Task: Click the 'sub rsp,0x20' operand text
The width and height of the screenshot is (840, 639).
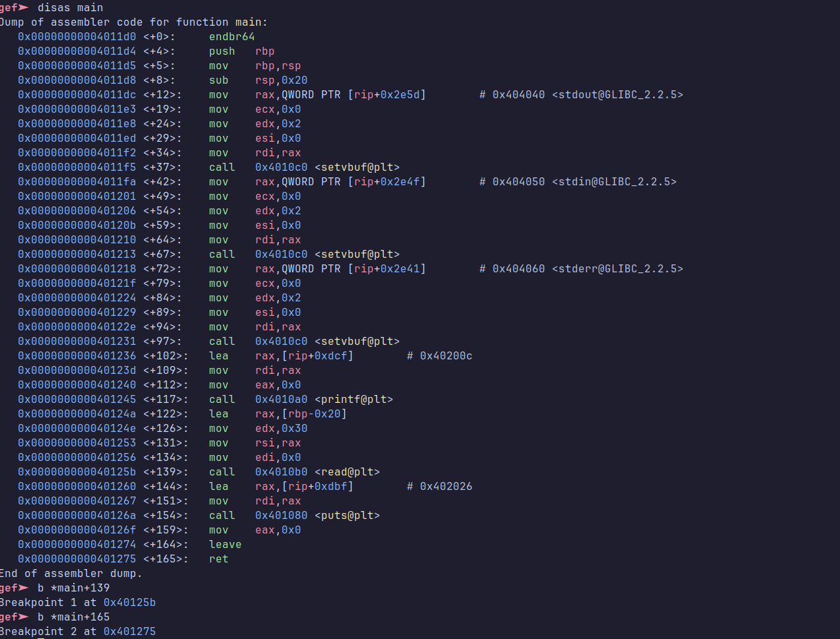Action: [x=282, y=80]
